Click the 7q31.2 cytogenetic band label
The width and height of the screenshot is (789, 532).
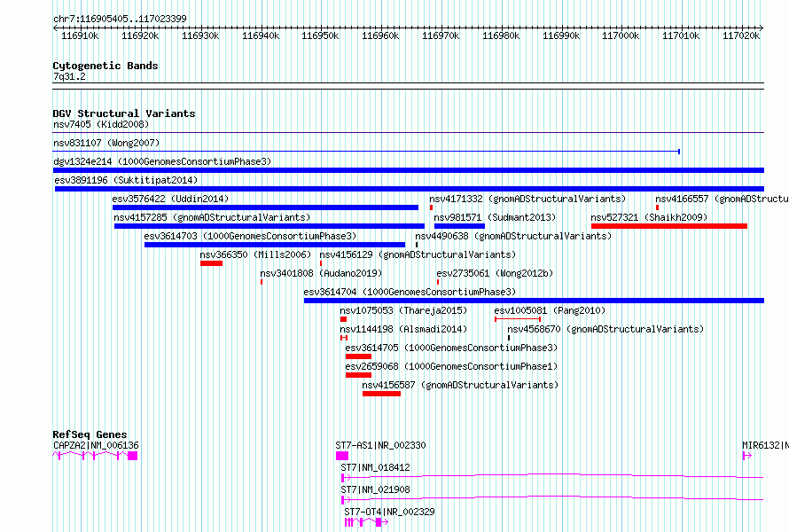[x=69, y=77]
